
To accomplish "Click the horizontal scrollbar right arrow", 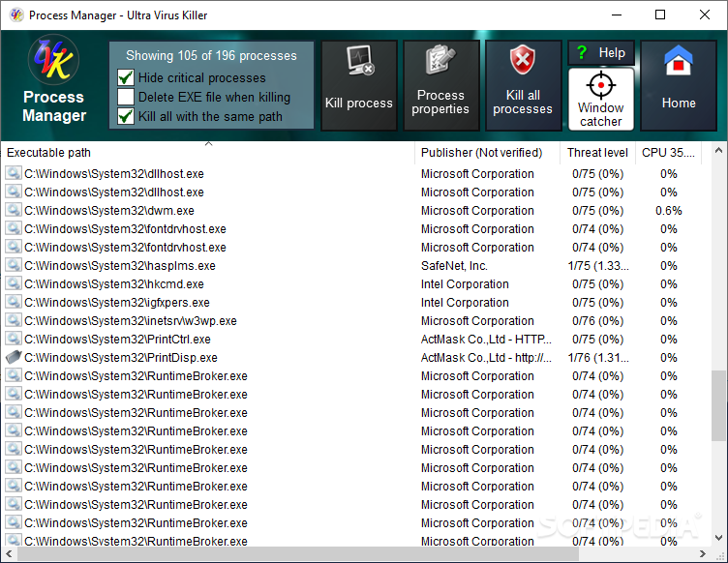I will coord(703,553).
